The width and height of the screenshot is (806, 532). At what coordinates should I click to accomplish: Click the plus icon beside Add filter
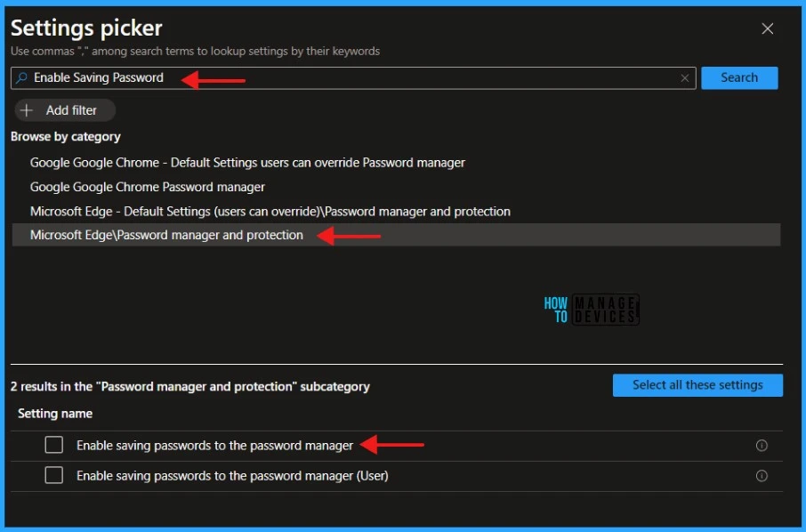[26, 110]
